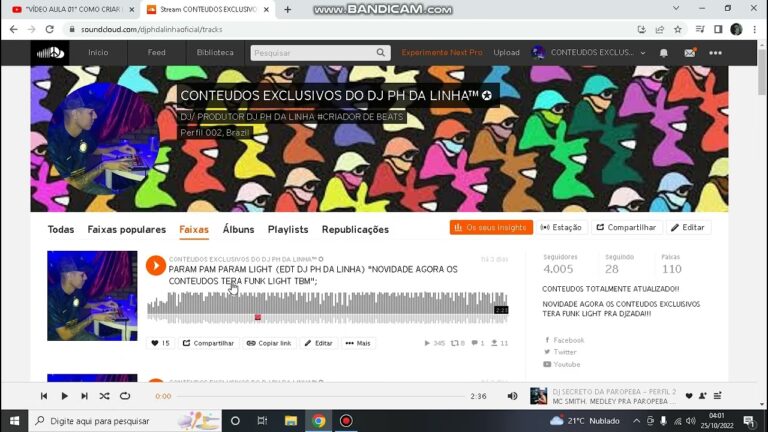The height and width of the screenshot is (432, 768).
Task: Open the three-dots settings menu in header
Action: point(716,53)
